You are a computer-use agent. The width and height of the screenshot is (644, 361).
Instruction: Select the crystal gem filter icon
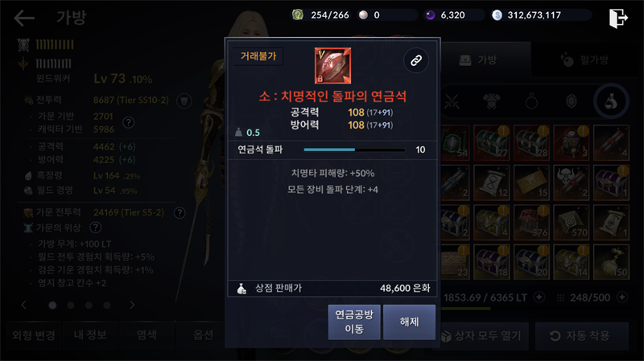pyautogui.click(x=572, y=101)
